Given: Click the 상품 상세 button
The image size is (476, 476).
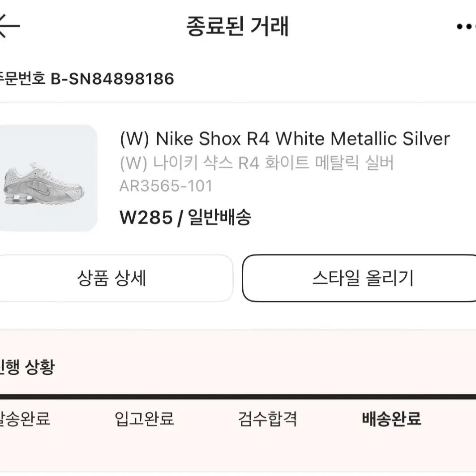Looking at the screenshot, I should (x=116, y=278).
